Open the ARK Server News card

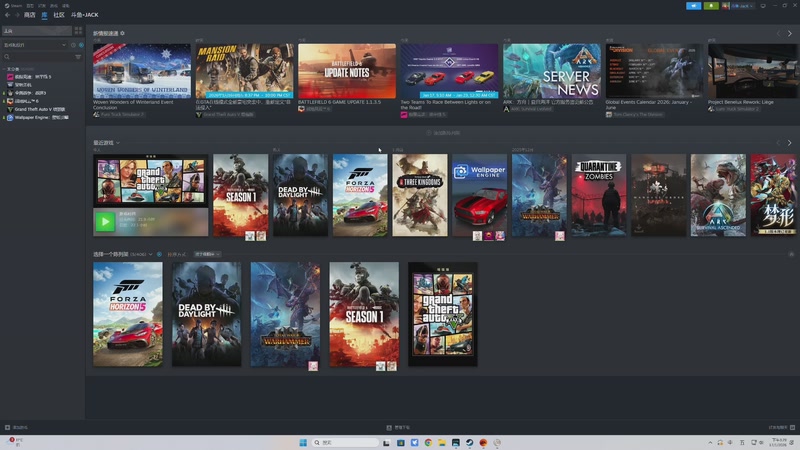[552, 71]
